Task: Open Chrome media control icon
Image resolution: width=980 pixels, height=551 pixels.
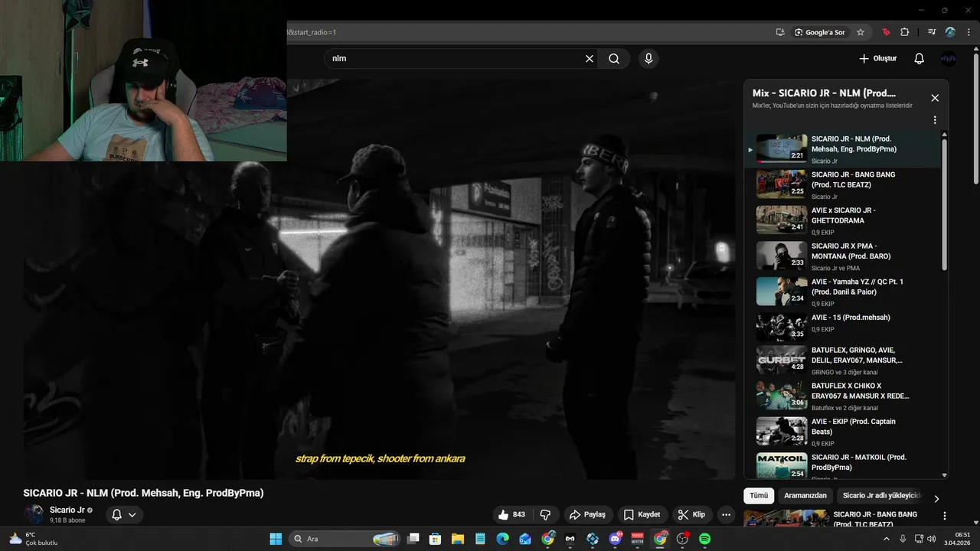Action: click(x=932, y=32)
